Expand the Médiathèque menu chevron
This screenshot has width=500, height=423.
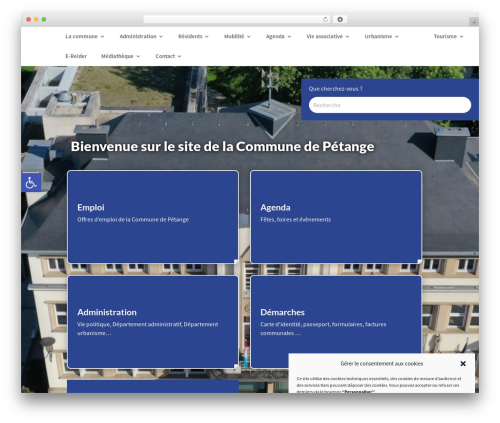pos(138,56)
